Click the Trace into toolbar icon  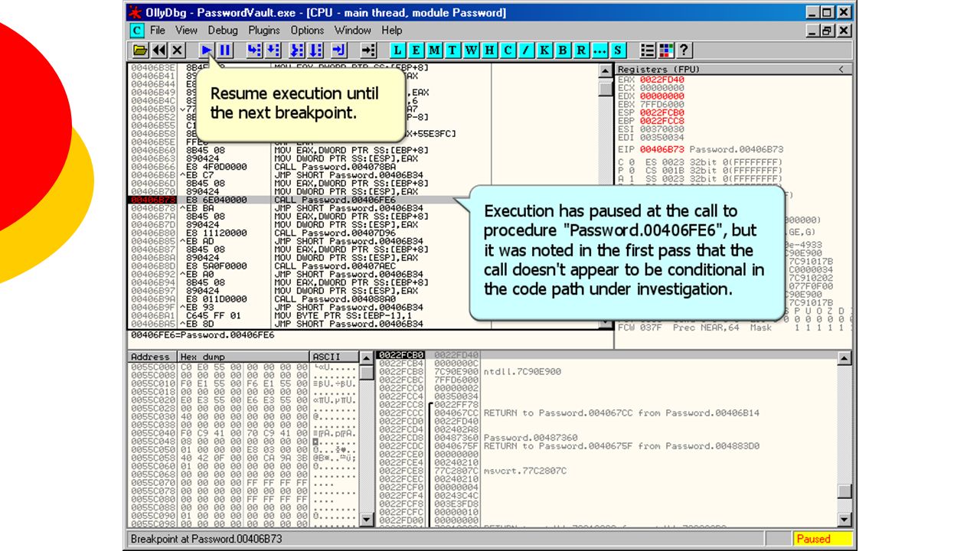pos(296,51)
